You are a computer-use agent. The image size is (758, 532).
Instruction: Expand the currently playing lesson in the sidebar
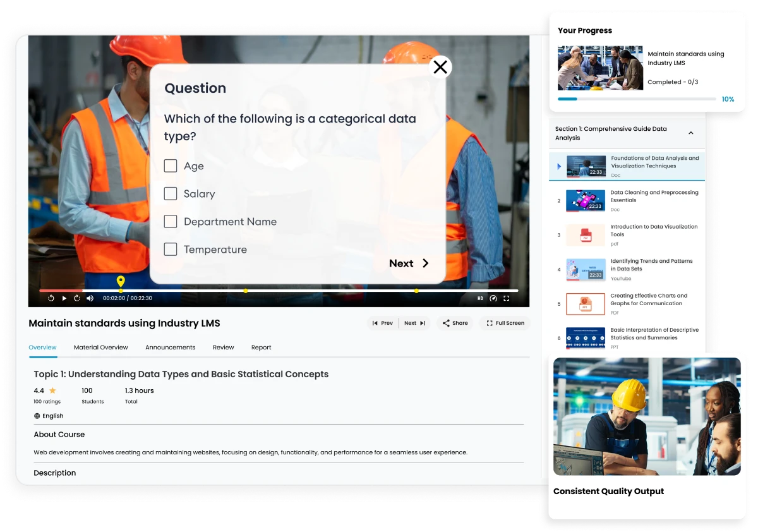pyautogui.click(x=558, y=166)
